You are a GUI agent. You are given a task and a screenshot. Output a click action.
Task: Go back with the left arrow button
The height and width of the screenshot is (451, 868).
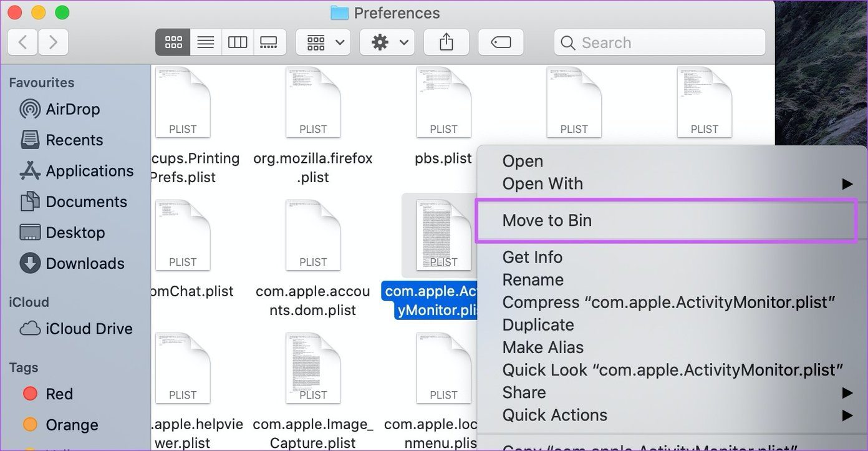[x=22, y=42]
